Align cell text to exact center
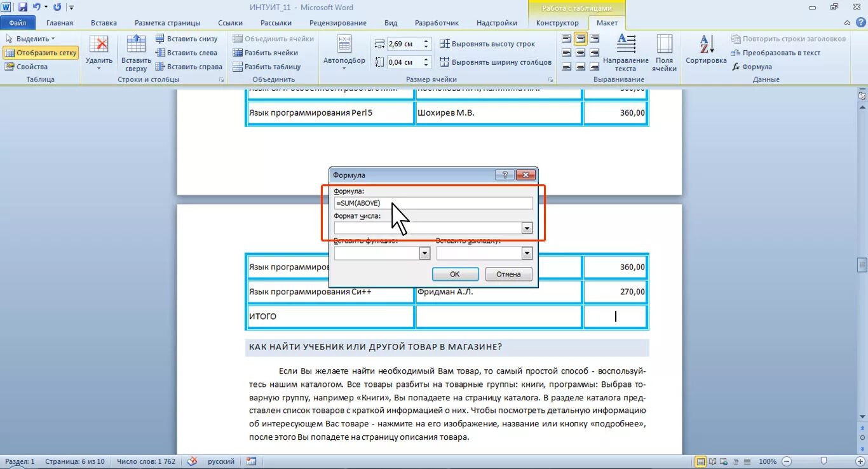Screen dimensions: 868x469 tap(580, 53)
